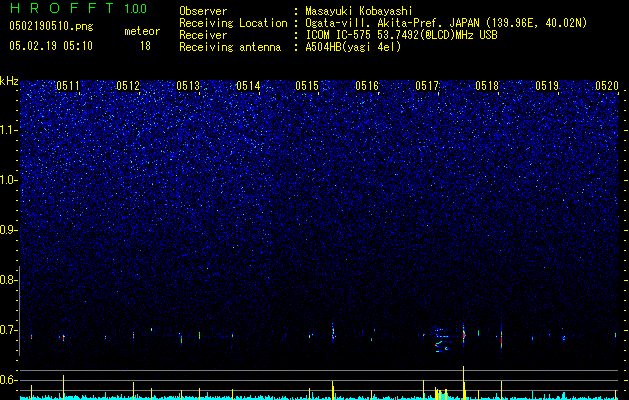629x400 pixels.
Task: Click the HROFFT 1.0.0 title text
Action: (x=78, y=8)
